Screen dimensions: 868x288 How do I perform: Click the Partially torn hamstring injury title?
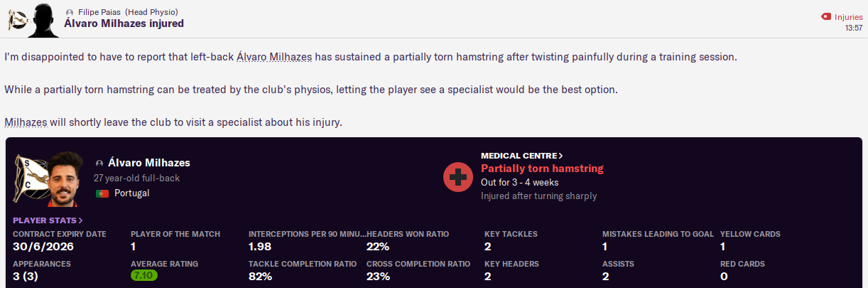point(542,169)
